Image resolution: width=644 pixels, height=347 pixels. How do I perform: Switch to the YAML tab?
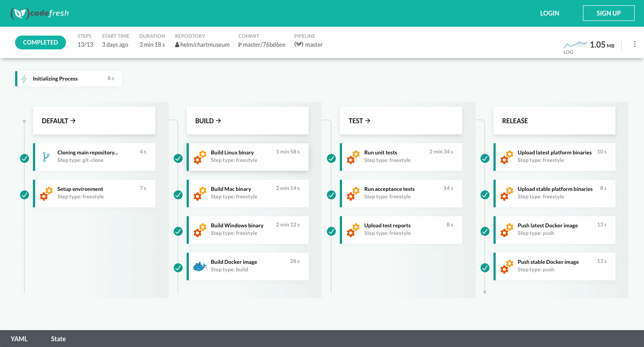click(19, 339)
